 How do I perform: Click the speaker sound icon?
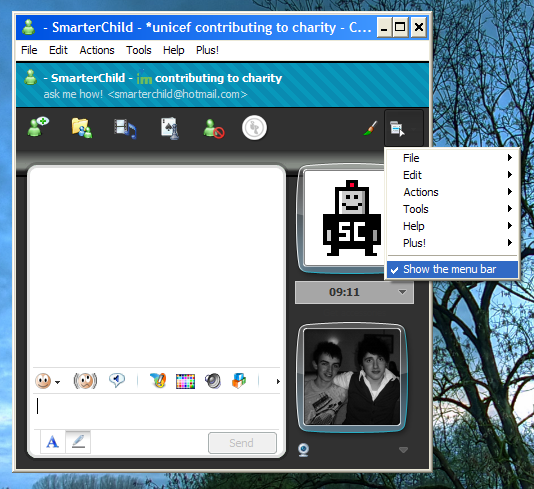click(x=213, y=381)
